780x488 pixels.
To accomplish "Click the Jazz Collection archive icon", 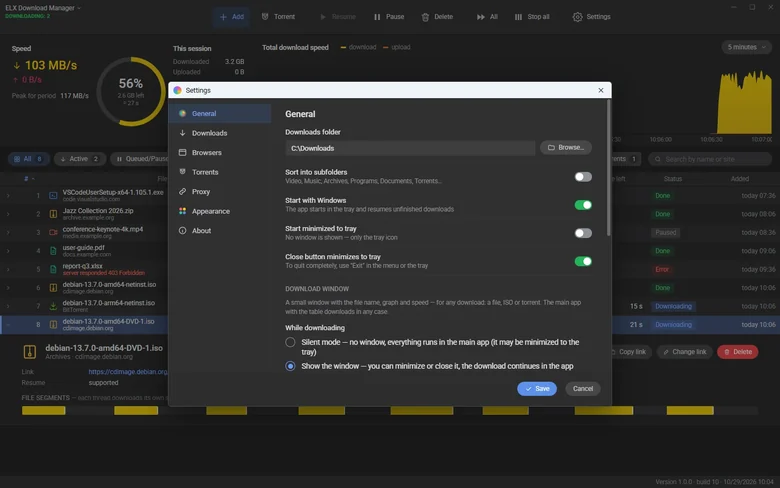I will coord(53,214).
